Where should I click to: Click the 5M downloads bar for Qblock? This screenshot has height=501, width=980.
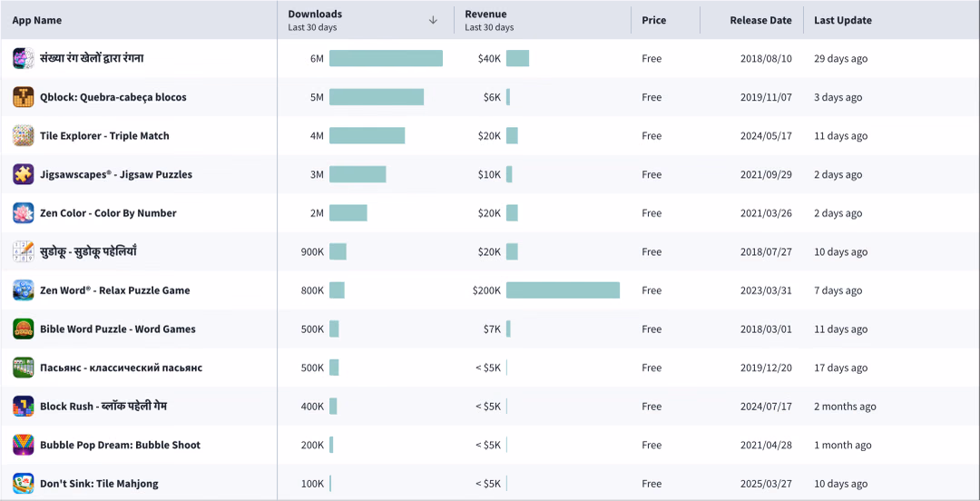377,97
